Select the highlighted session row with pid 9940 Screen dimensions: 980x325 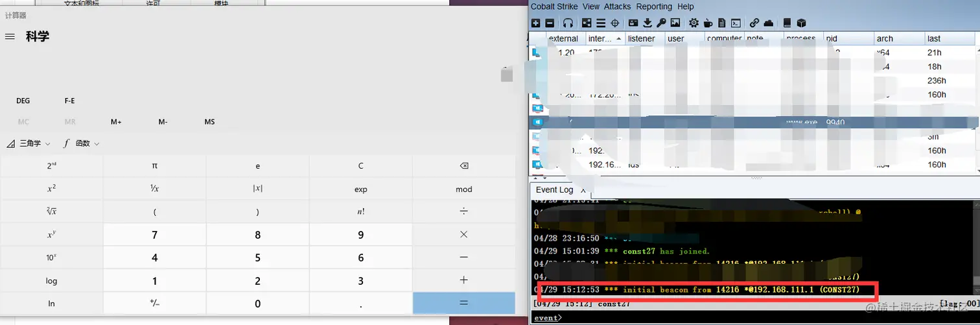(x=754, y=122)
